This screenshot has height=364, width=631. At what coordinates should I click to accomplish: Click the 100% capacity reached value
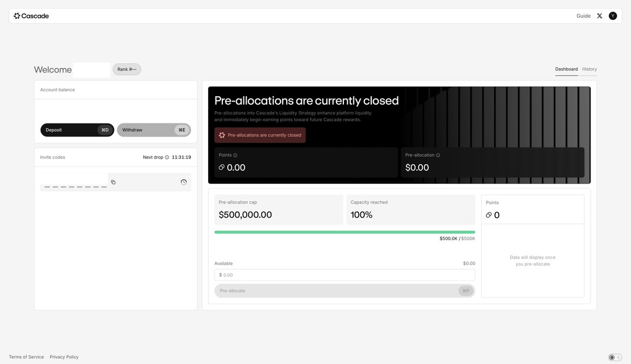tap(361, 215)
